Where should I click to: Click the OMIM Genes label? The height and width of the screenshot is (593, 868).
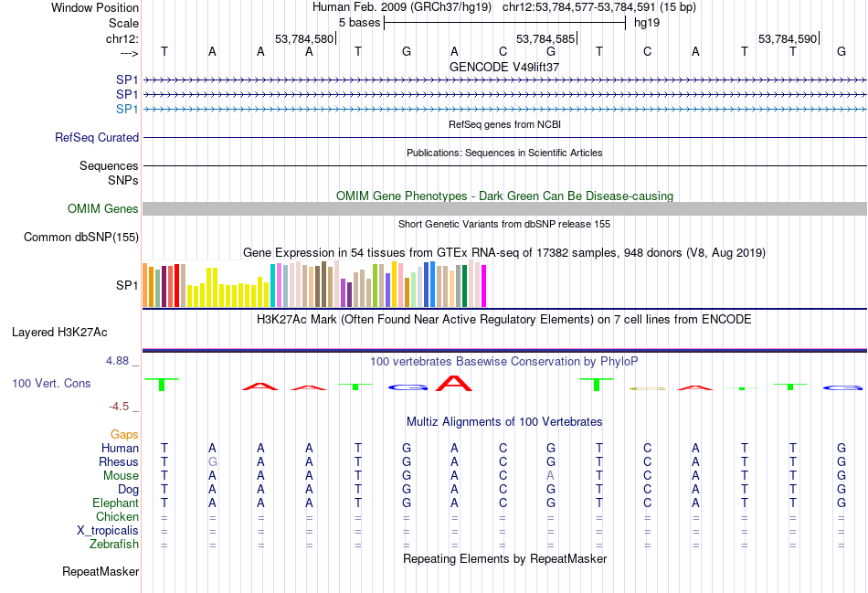[103, 208]
